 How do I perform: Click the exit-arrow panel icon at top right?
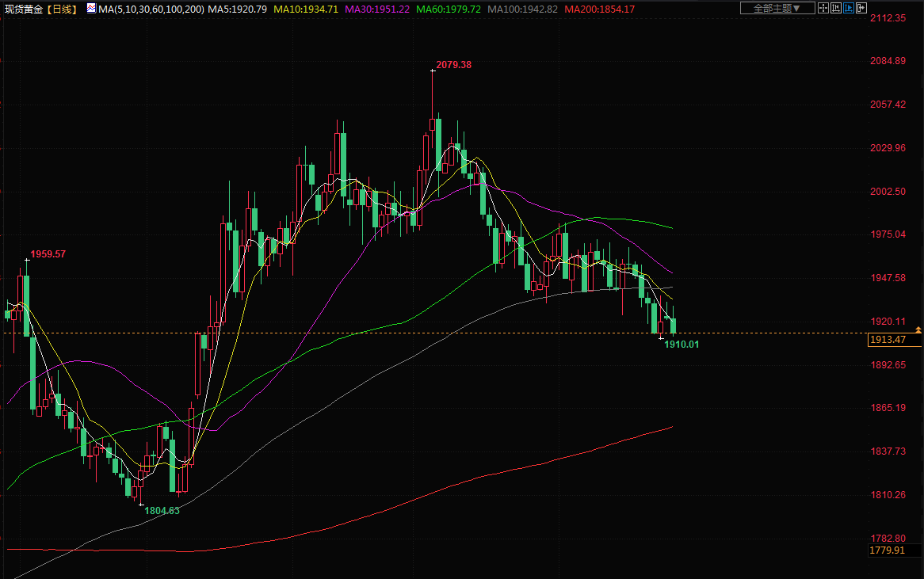coord(861,8)
